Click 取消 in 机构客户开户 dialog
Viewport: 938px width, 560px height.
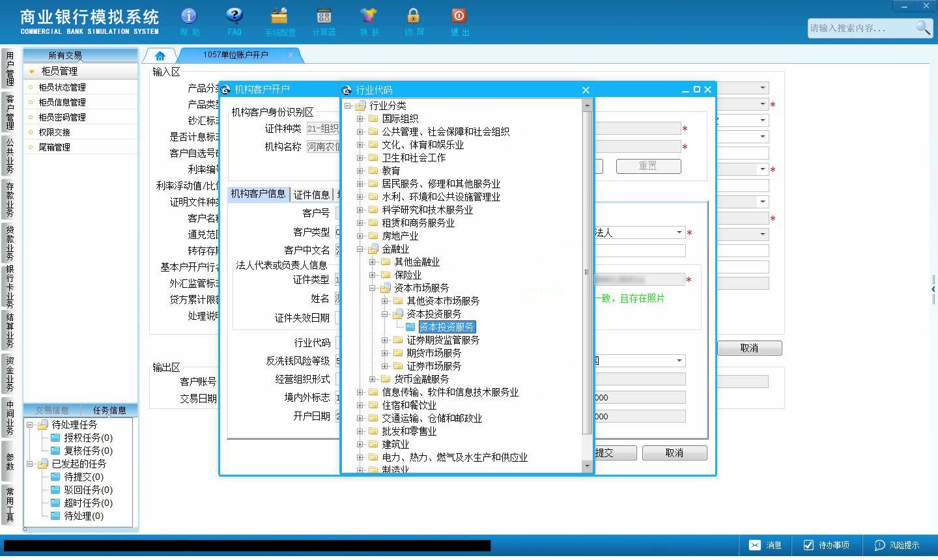pyautogui.click(x=674, y=453)
